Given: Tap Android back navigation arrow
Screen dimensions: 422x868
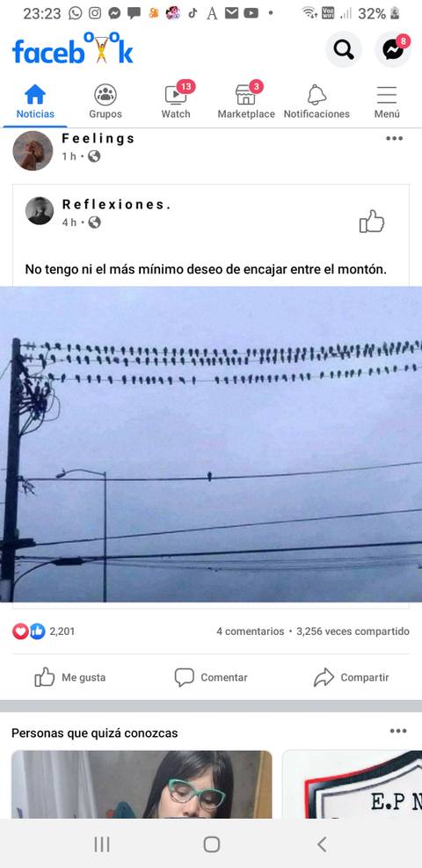Looking at the screenshot, I should point(322,844).
